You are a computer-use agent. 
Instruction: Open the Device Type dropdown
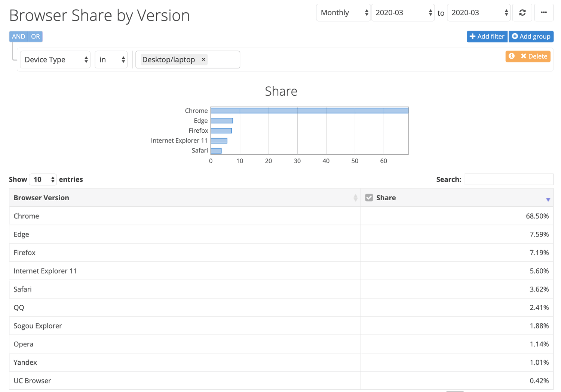55,59
